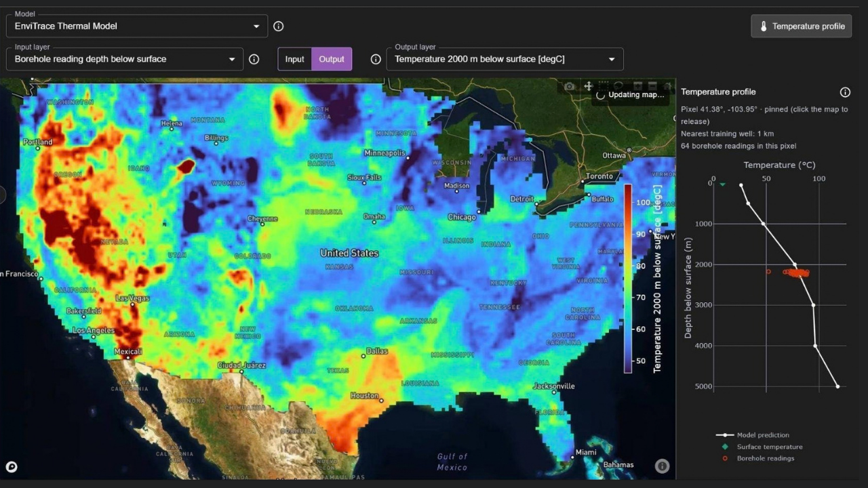Screen dimensions: 868x488
Task: Activate the box select tool
Action: pos(604,86)
